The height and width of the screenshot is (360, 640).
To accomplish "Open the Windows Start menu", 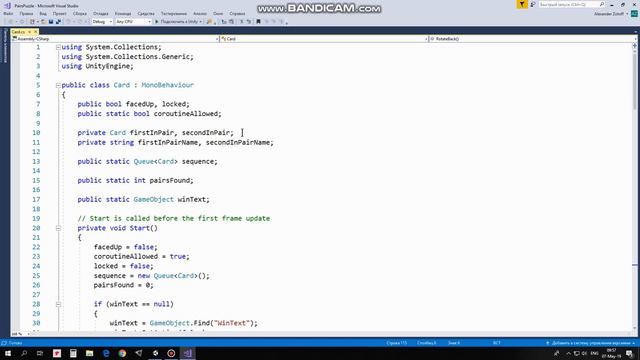I will (x=8, y=353).
